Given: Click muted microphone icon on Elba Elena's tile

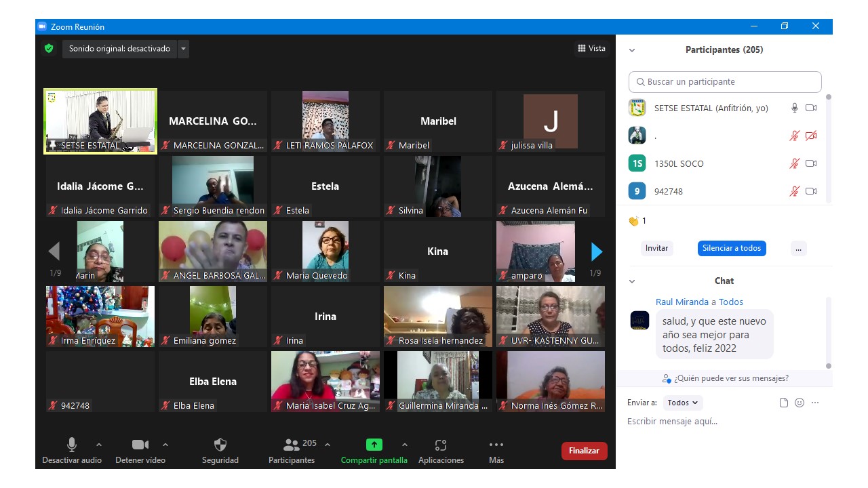Looking at the screenshot, I should tap(165, 405).
